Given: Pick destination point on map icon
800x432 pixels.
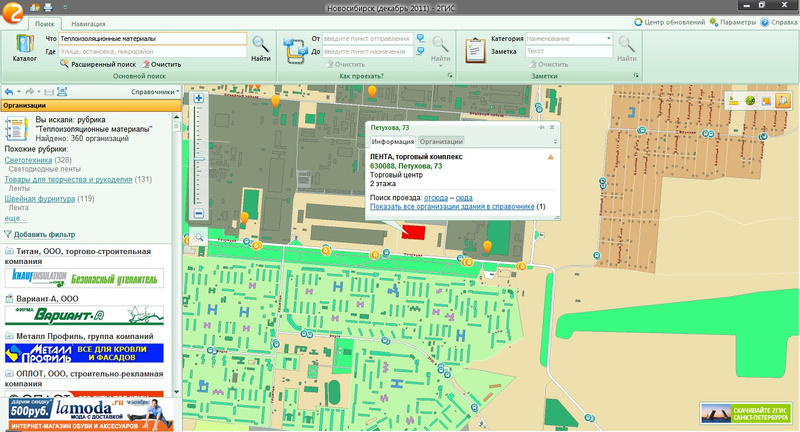Looking at the screenshot, I should coord(420,51).
